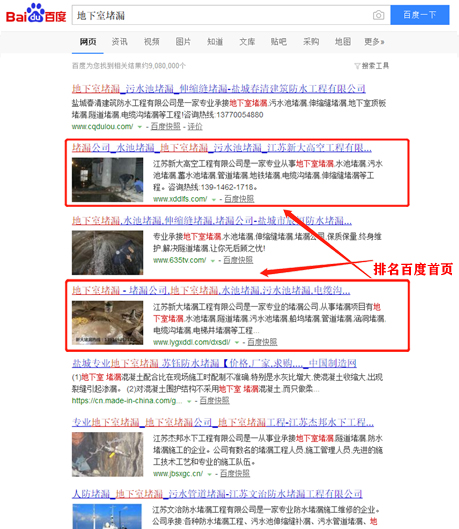Open 百度快照 for www.cqdulou.com result
The height and width of the screenshot is (529, 459).
click(166, 127)
